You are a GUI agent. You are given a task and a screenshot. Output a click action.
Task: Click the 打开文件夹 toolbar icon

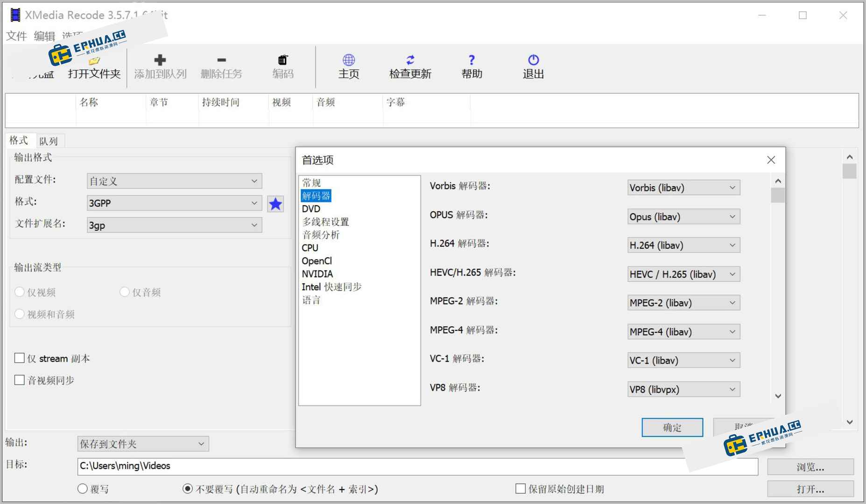coord(93,61)
